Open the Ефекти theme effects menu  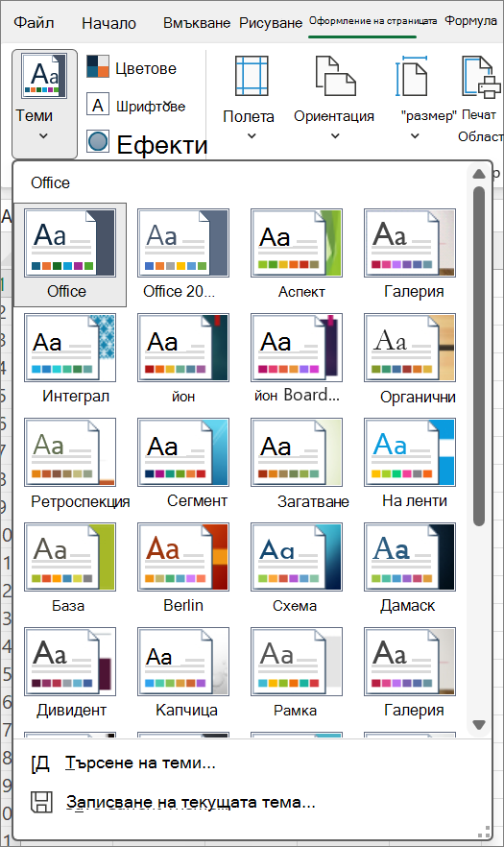tap(147, 144)
